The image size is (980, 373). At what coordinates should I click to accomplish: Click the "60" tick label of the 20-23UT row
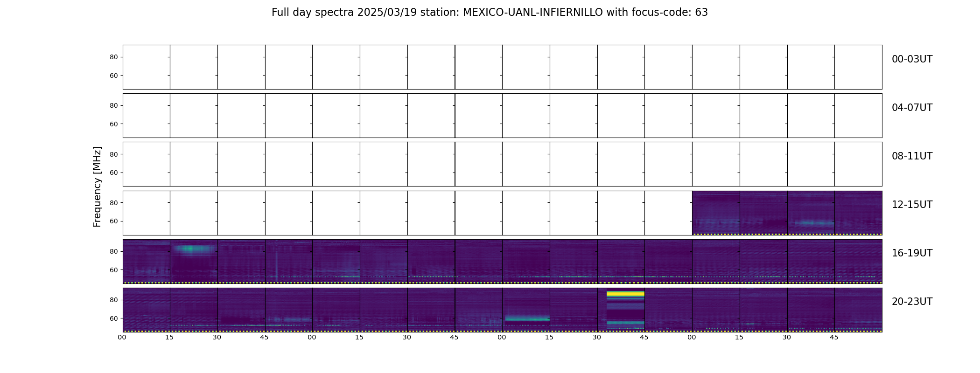114,318
